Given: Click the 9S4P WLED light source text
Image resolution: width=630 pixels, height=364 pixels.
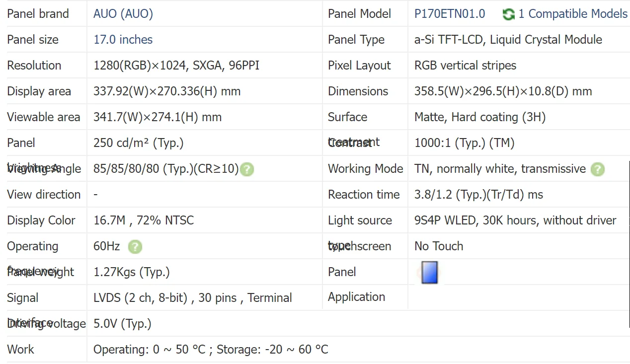Looking at the screenshot, I should (515, 220).
